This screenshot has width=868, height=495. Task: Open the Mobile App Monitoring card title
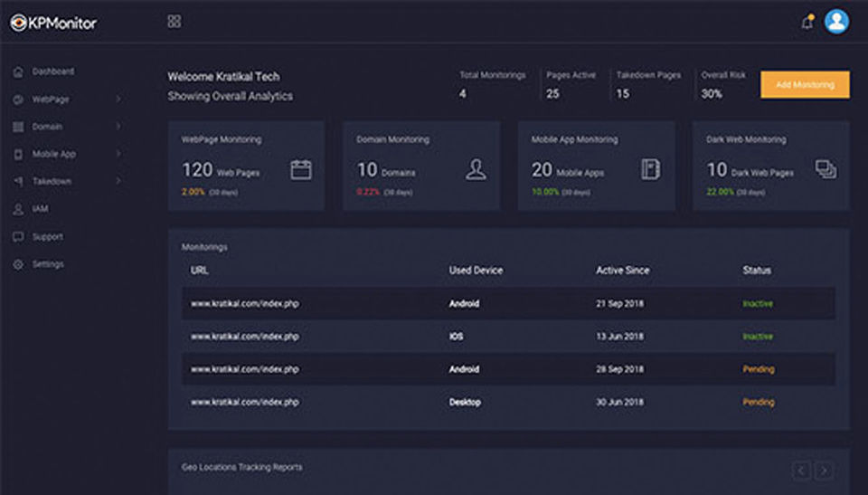pos(575,139)
